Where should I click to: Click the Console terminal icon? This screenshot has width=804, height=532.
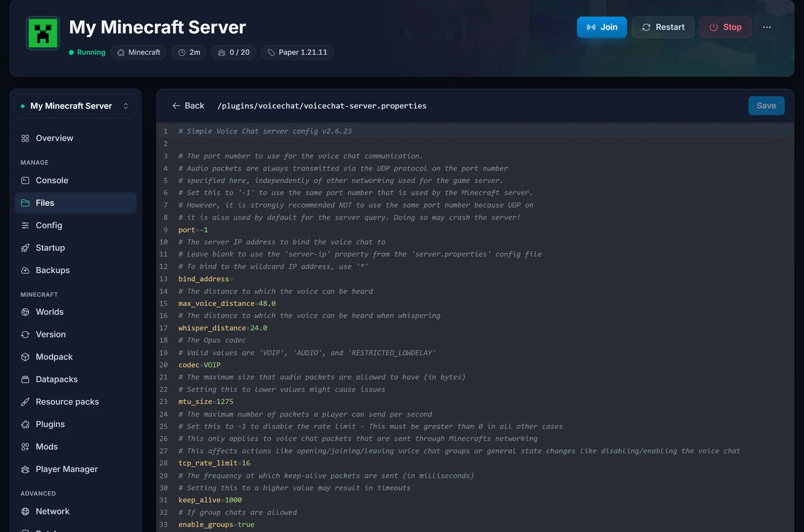25,180
